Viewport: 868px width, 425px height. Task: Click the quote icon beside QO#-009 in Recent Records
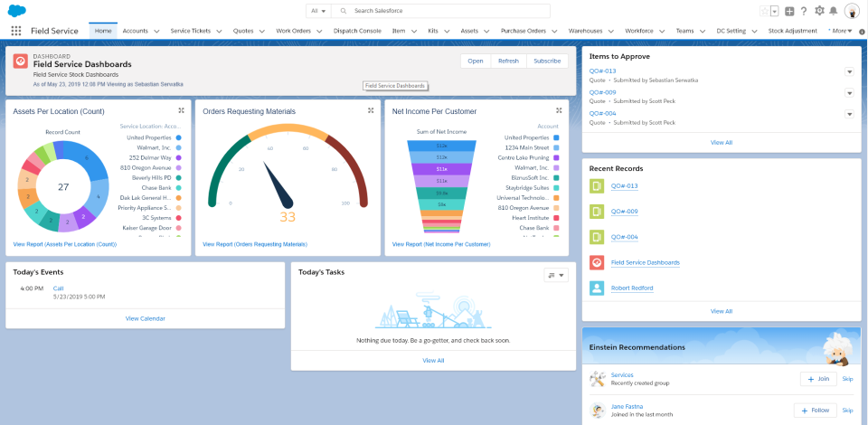597,212
